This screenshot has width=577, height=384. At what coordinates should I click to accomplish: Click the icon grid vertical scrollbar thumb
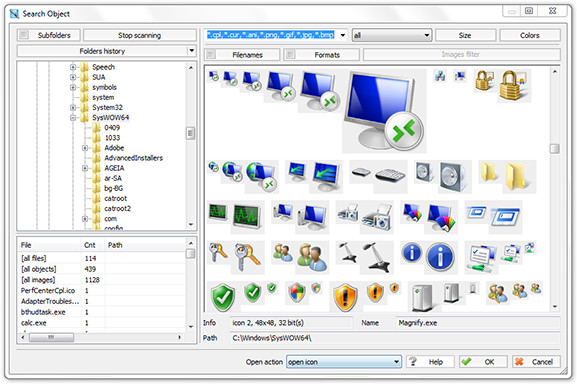(555, 149)
